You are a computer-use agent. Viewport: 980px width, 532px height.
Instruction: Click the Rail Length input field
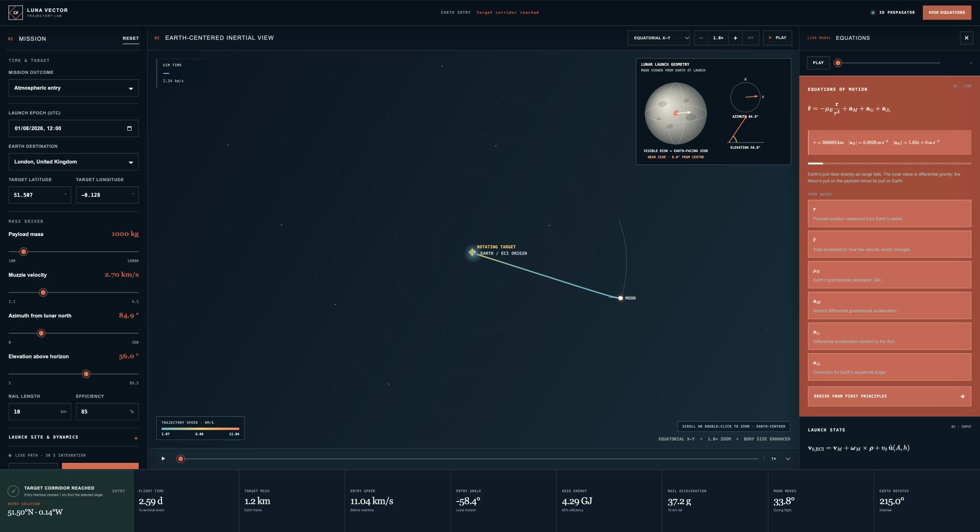pos(40,412)
